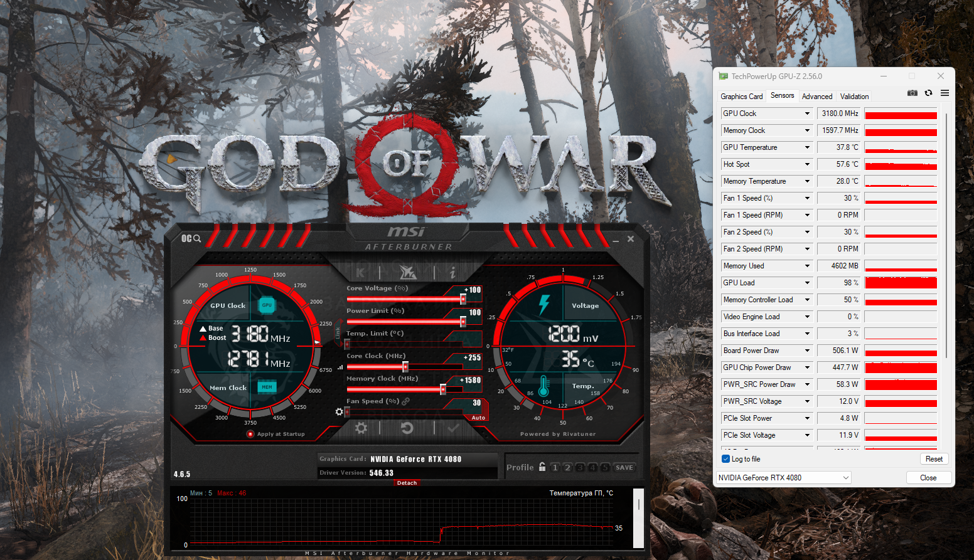Click the Close button in GPU-Z
The image size is (974, 560).
pos(928,478)
